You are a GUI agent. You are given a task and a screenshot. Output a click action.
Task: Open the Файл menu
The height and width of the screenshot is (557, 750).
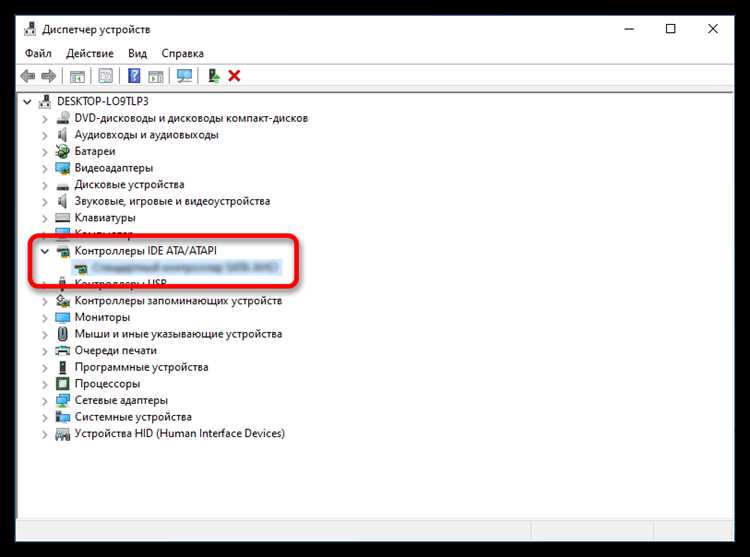click(x=38, y=53)
